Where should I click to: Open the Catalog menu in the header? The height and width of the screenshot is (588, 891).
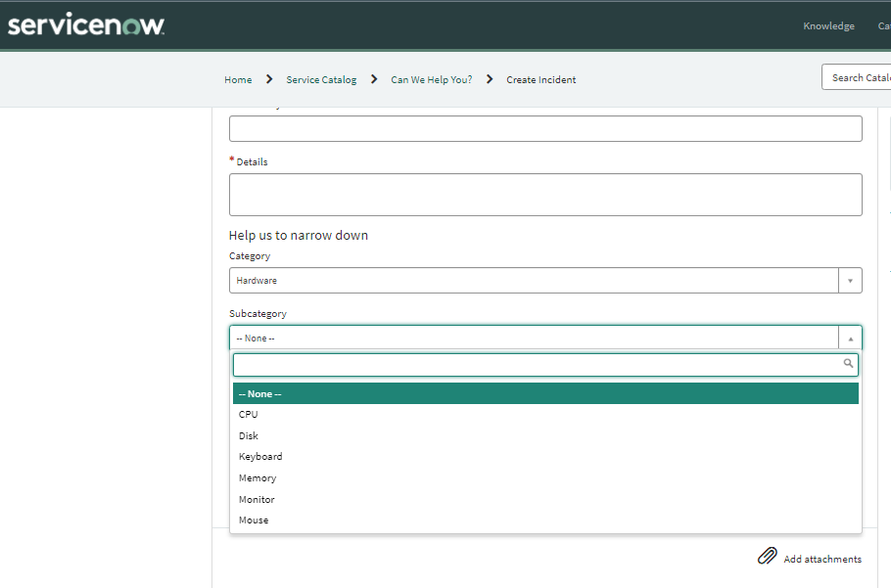click(883, 25)
